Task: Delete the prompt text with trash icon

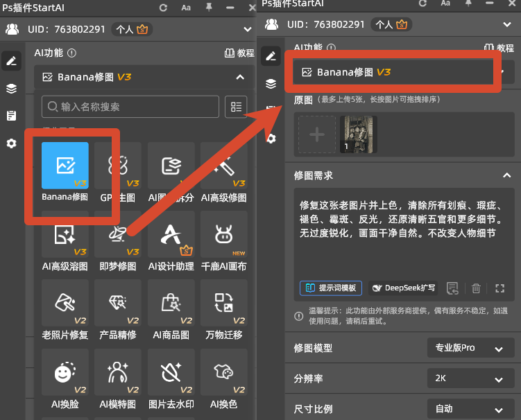Action: pos(476,288)
